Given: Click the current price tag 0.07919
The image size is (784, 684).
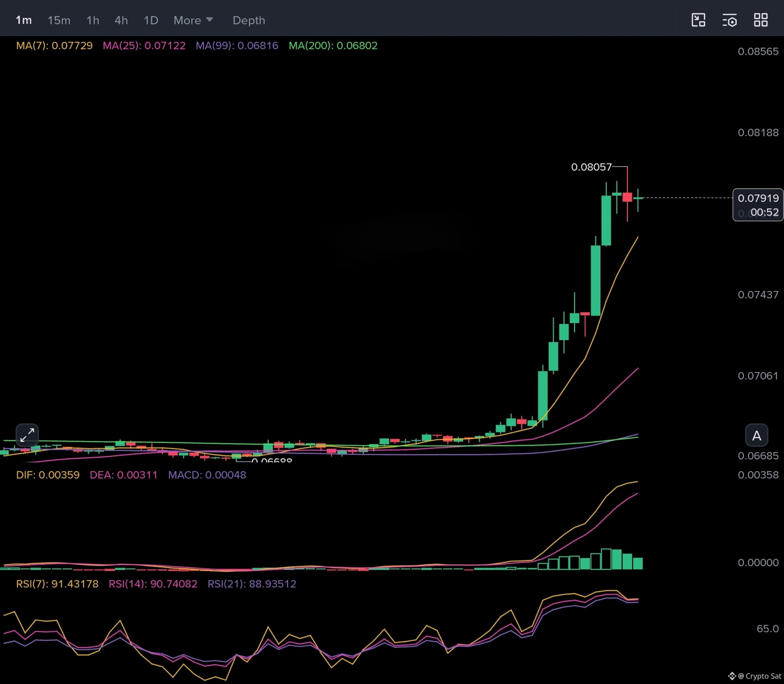Looking at the screenshot, I should (758, 198).
